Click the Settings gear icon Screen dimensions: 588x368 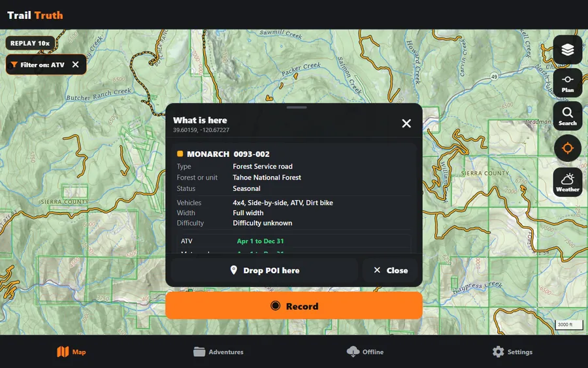498,352
